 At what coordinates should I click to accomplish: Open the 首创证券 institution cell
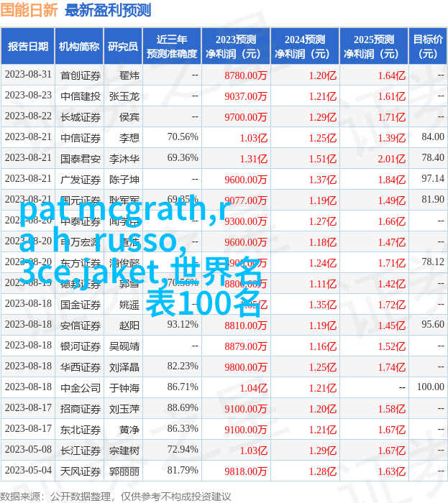(80, 75)
